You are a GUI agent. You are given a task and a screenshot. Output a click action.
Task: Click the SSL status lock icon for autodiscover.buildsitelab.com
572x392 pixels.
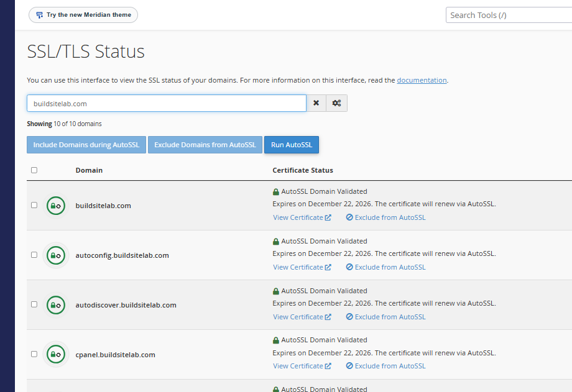(56, 305)
